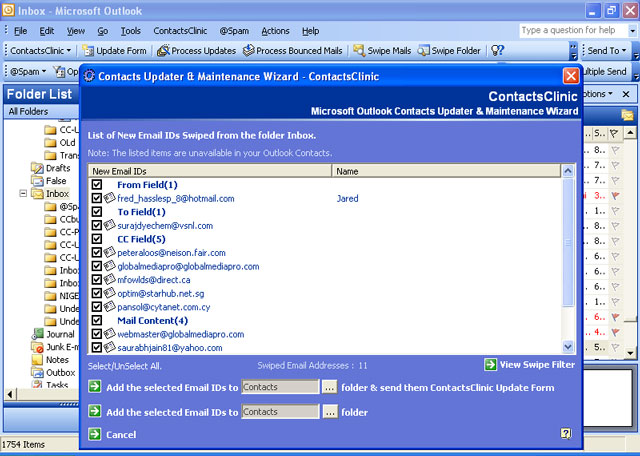
Task: Toggle the To Field(1) group checkbox
Action: pyautogui.click(x=97, y=211)
